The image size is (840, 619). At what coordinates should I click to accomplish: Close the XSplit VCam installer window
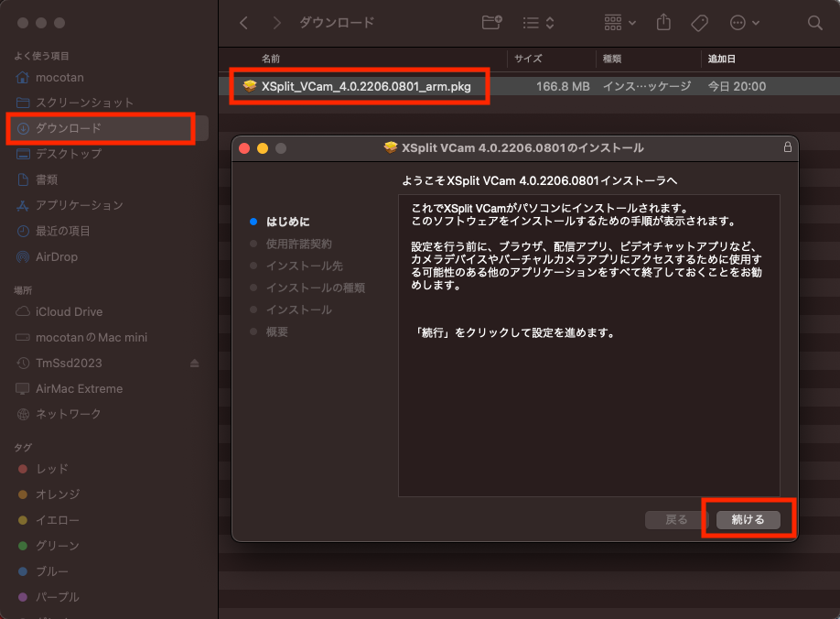pos(244,148)
